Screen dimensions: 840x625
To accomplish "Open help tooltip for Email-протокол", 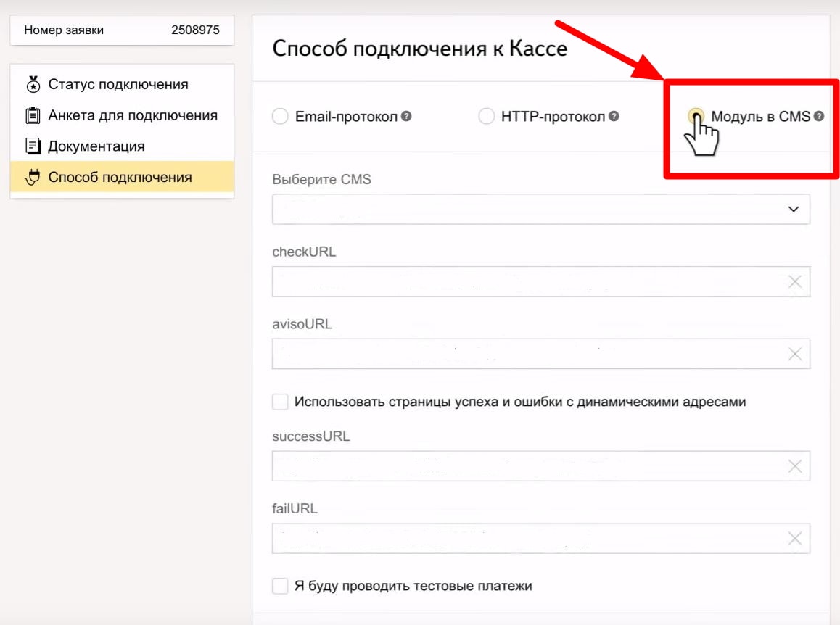I will (x=407, y=116).
